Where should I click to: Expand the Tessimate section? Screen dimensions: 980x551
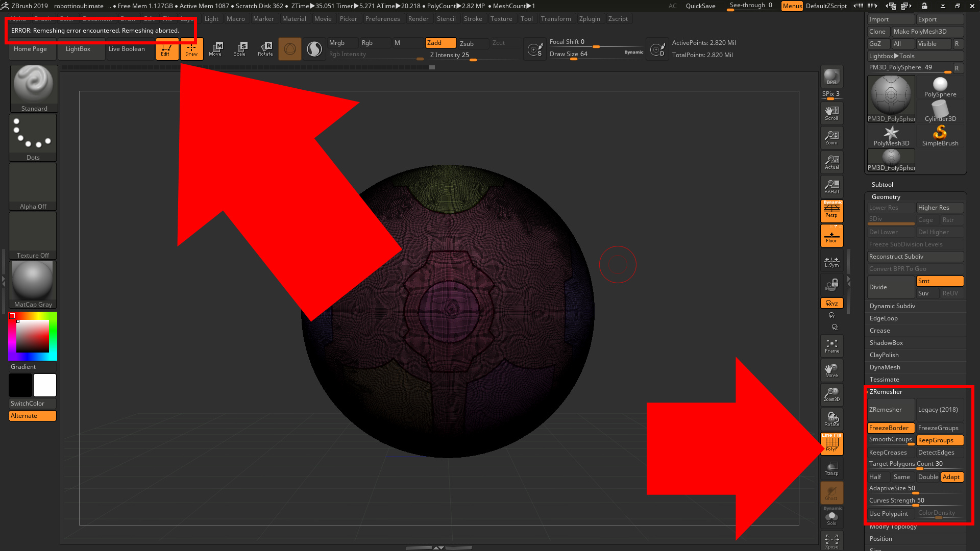click(884, 379)
